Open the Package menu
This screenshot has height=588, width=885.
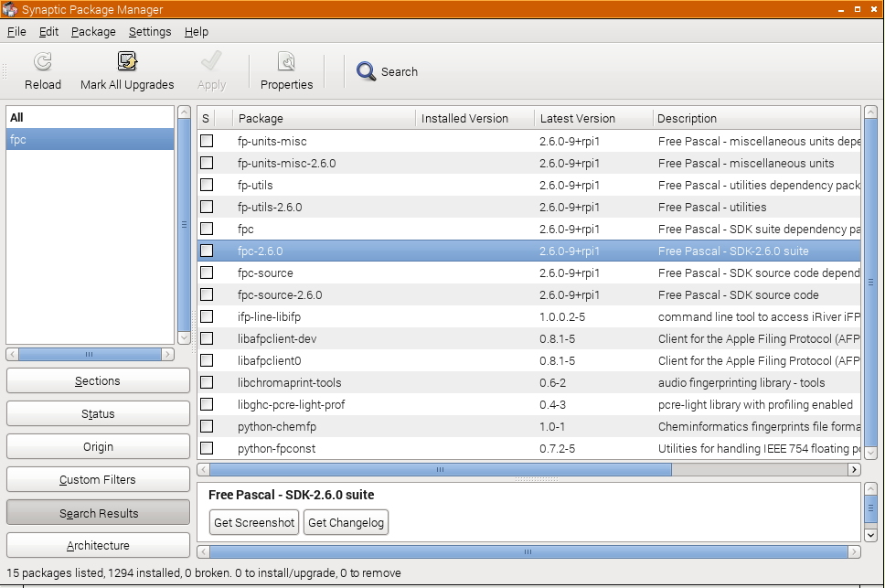(x=93, y=31)
